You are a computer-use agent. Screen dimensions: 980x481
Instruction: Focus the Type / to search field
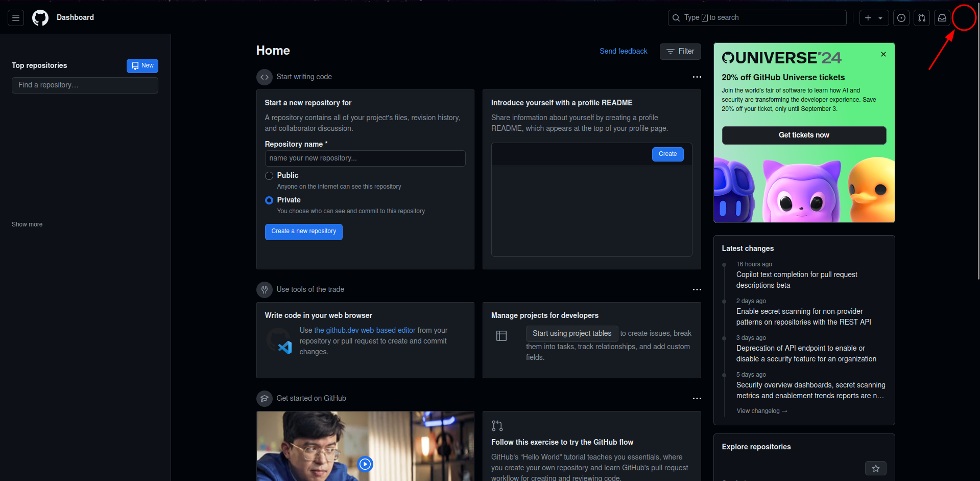757,18
